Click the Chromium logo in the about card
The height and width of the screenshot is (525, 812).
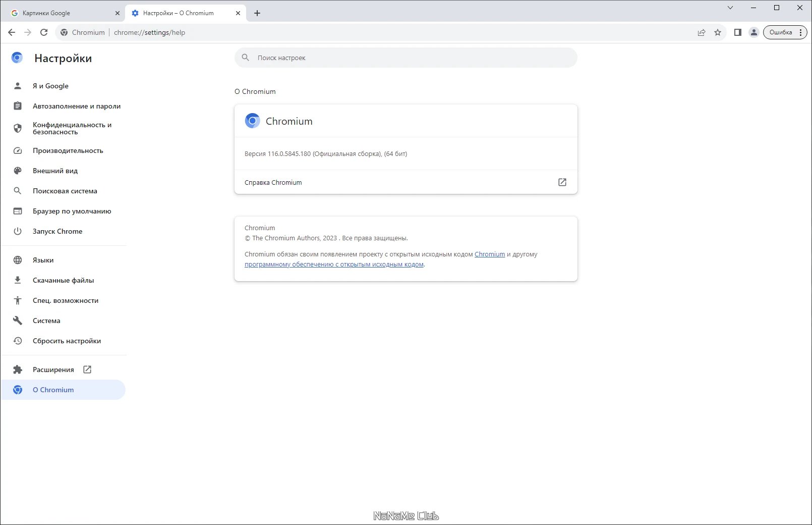pyautogui.click(x=252, y=121)
